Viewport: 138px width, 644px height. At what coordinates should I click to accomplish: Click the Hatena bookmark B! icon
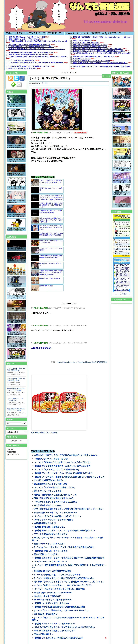tap(22, 78)
